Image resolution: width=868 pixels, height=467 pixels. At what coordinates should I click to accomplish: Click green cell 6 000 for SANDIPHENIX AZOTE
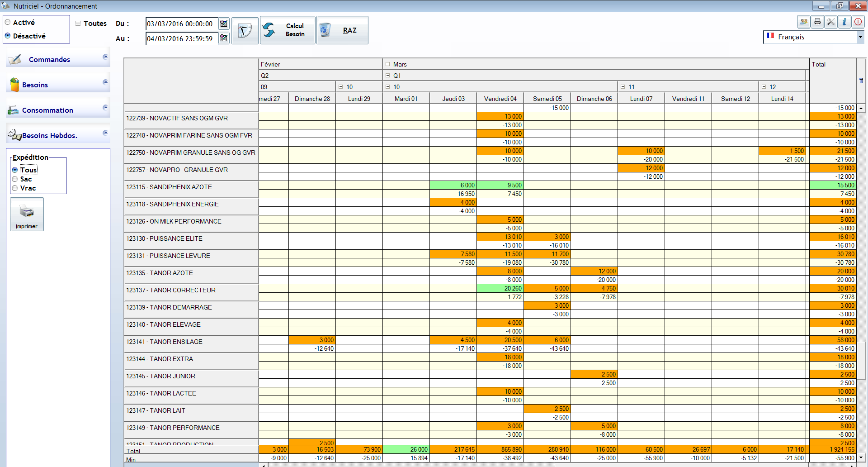[453, 185]
